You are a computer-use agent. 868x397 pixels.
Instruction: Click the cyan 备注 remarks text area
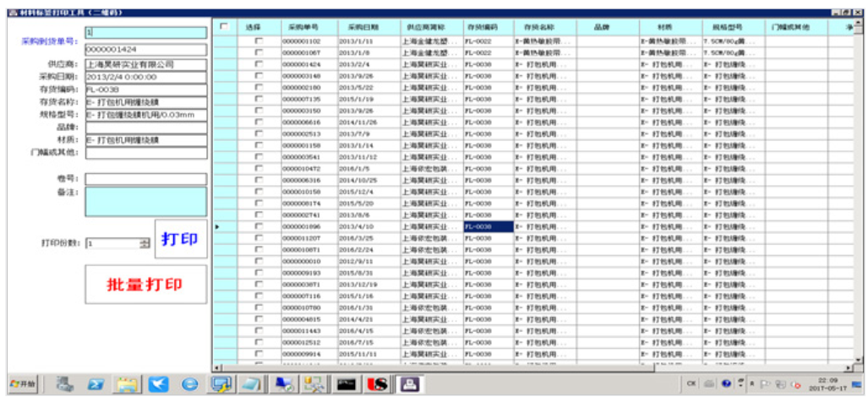tap(145, 202)
